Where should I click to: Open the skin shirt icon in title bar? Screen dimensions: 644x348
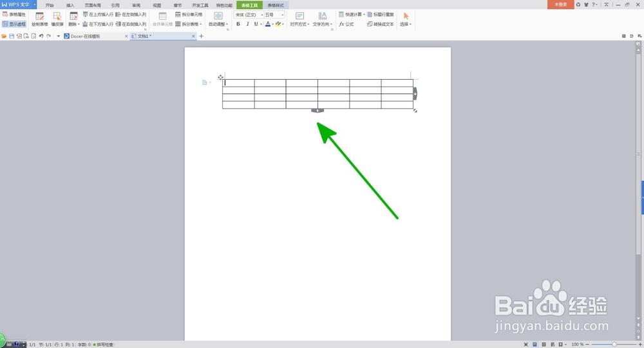click(x=586, y=5)
